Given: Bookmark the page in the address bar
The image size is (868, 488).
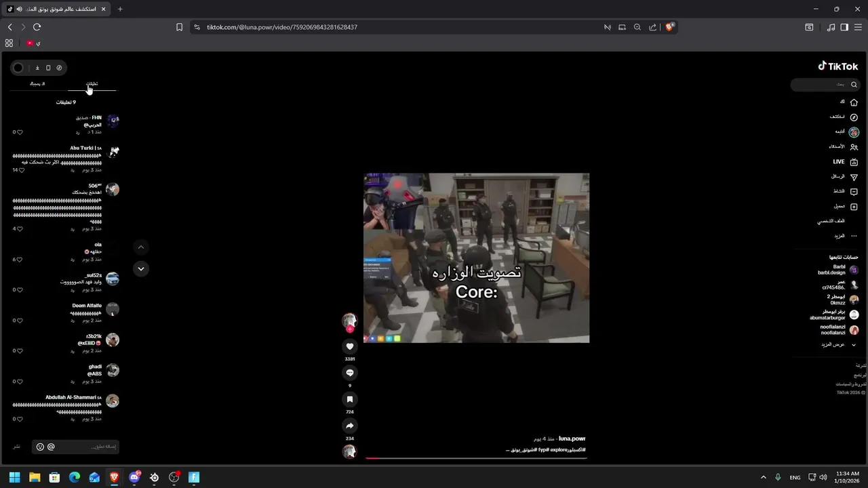Looking at the screenshot, I should tap(179, 27).
